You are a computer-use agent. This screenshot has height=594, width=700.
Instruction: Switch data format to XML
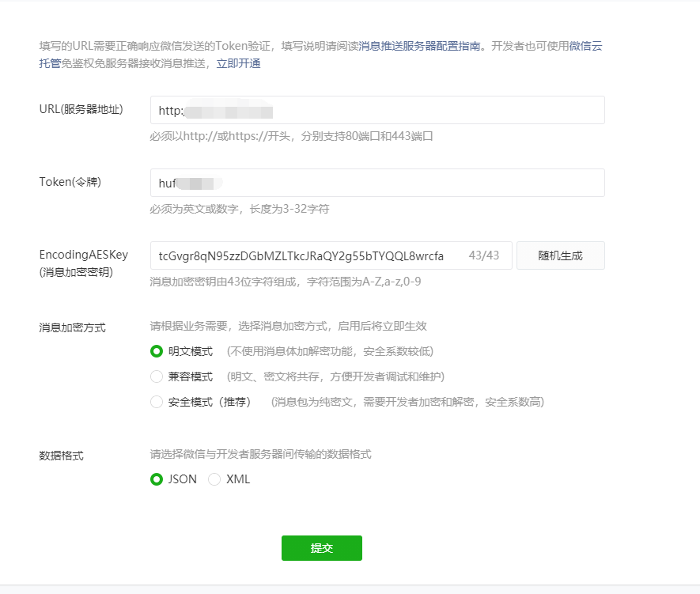point(214,479)
